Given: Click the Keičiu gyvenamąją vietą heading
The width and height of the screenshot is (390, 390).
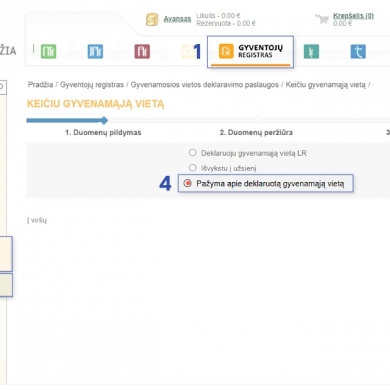Looking at the screenshot, I should click(x=96, y=104).
